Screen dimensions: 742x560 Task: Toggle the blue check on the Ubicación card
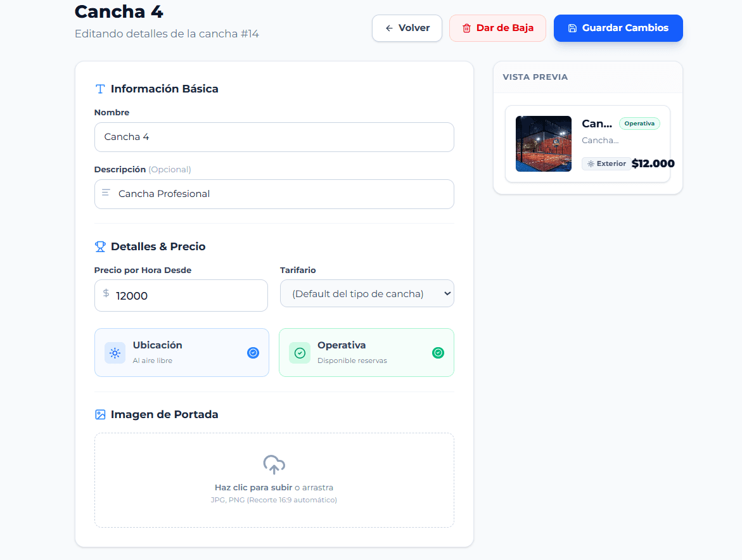(253, 352)
